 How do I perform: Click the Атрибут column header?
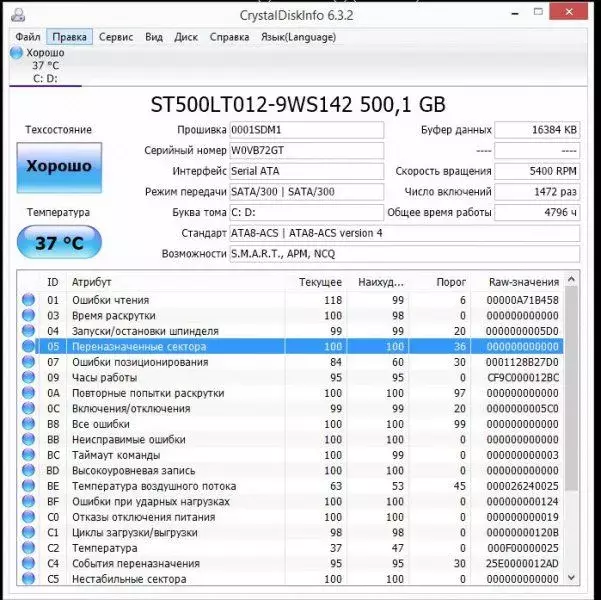[176, 282]
